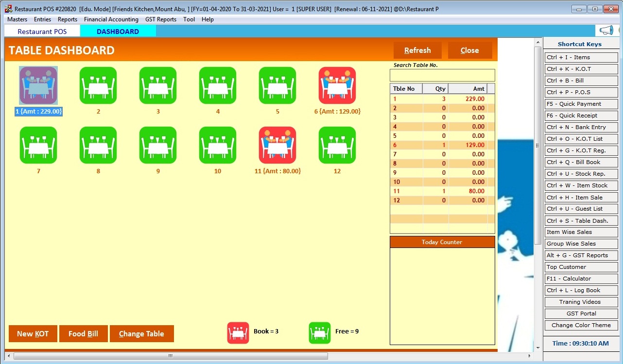623x364 pixels.
Task: Select the highlighted table 1 icon
Action: coord(38,85)
